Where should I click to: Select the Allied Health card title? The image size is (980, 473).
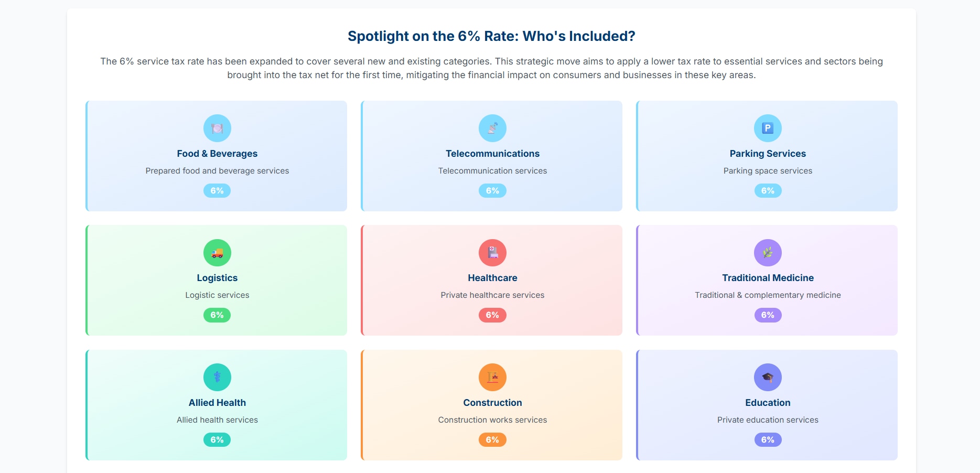(217, 403)
